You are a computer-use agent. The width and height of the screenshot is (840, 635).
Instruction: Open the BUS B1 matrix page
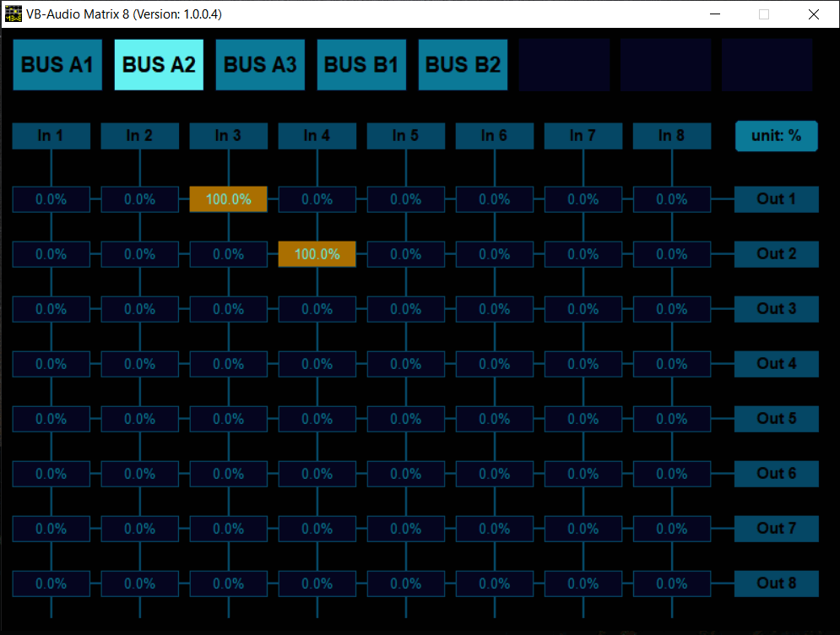point(361,64)
